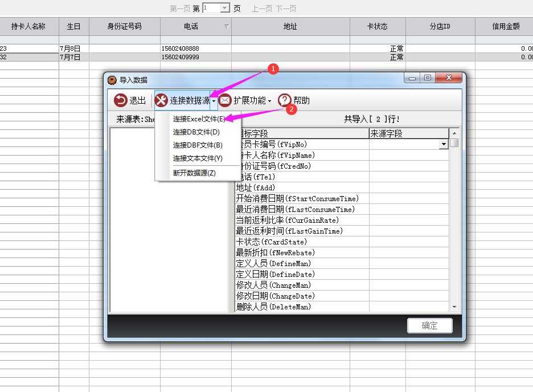Select row 地址(fAdd)
The width and height of the screenshot is (533, 392).
(x=342, y=187)
